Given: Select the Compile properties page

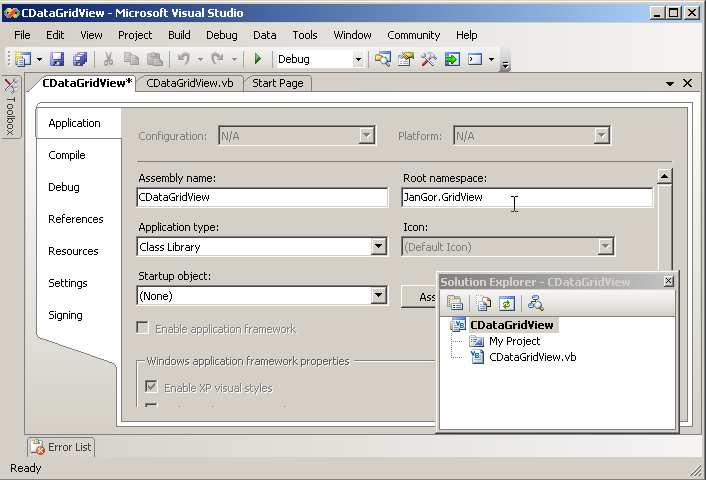Looking at the screenshot, I should click(x=67, y=155).
